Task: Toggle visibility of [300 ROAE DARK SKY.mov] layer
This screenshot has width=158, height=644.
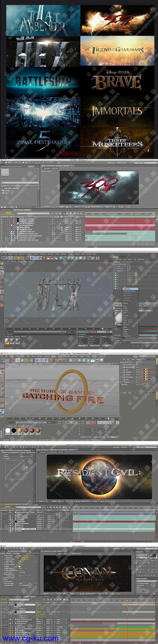Action: pyautogui.click(x=2, y=240)
